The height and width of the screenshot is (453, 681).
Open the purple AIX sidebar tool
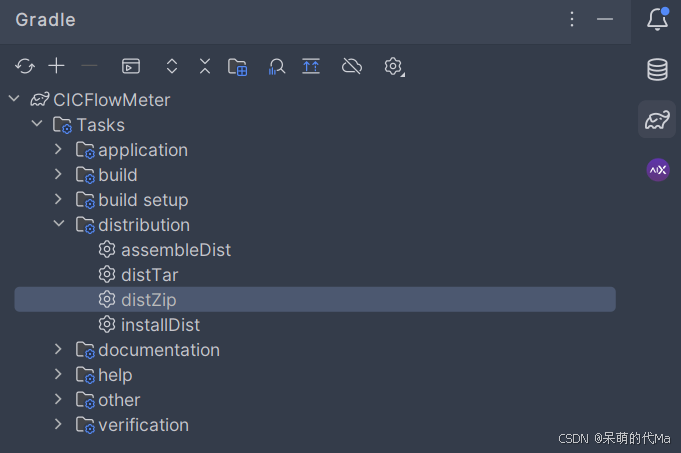click(x=658, y=170)
